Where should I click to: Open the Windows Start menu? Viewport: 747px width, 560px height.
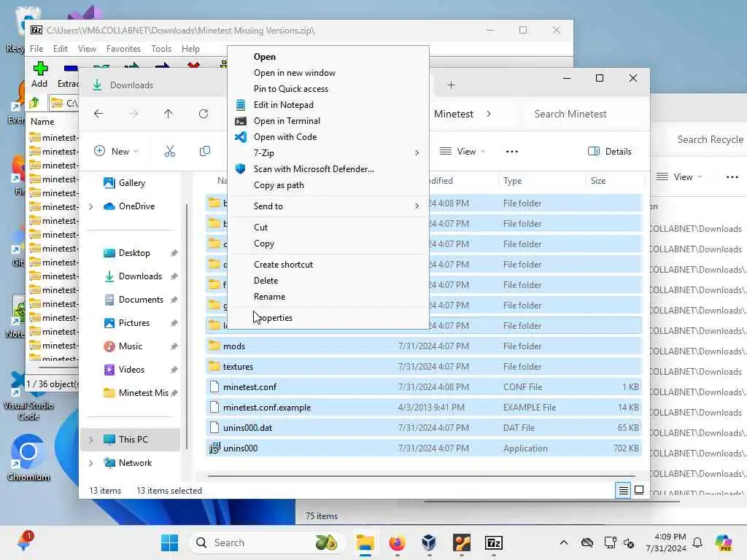pyautogui.click(x=169, y=542)
